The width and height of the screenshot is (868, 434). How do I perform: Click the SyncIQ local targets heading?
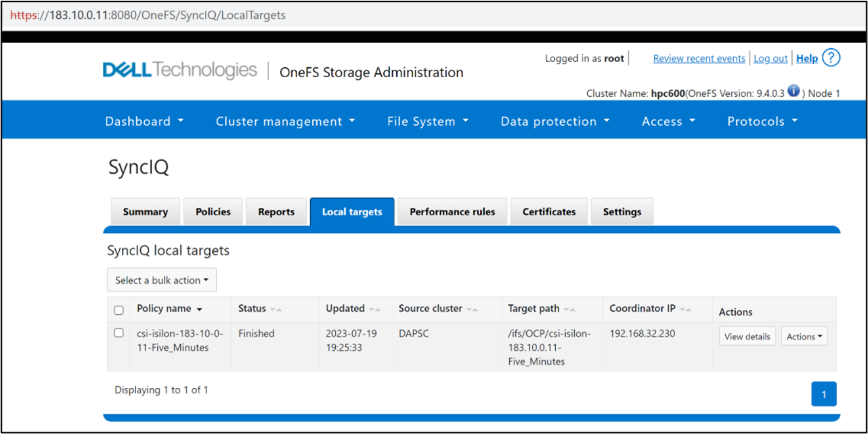(x=168, y=250)
